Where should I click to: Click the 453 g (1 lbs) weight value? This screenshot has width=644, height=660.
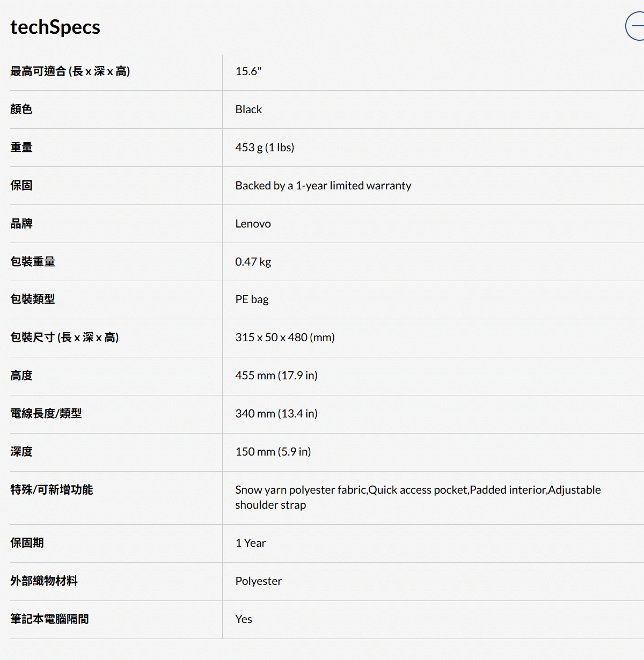pos(265,148)
